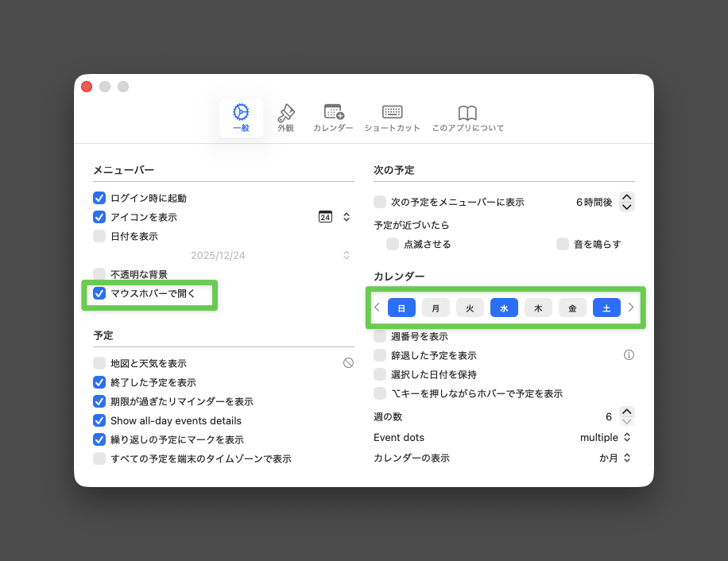Open カレンダーの表示 か月 dropdown
Screen dimensions: 728x561
tap(615, 458)
